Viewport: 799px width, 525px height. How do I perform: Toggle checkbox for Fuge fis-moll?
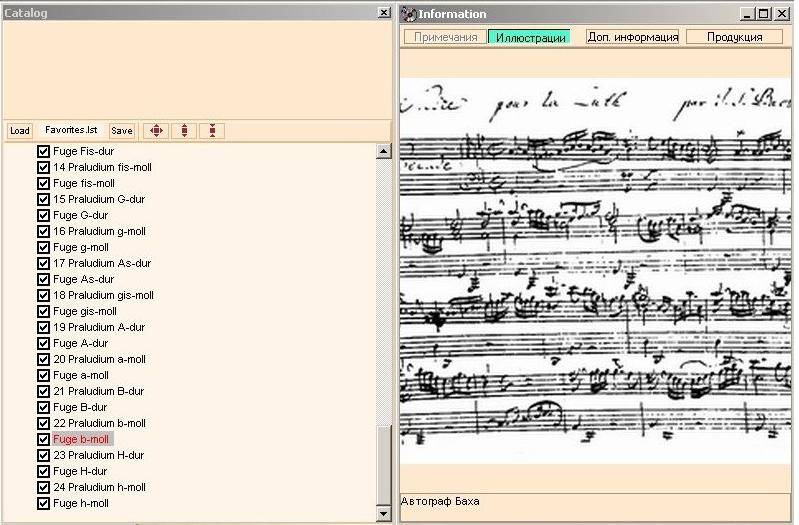(43, 183)
